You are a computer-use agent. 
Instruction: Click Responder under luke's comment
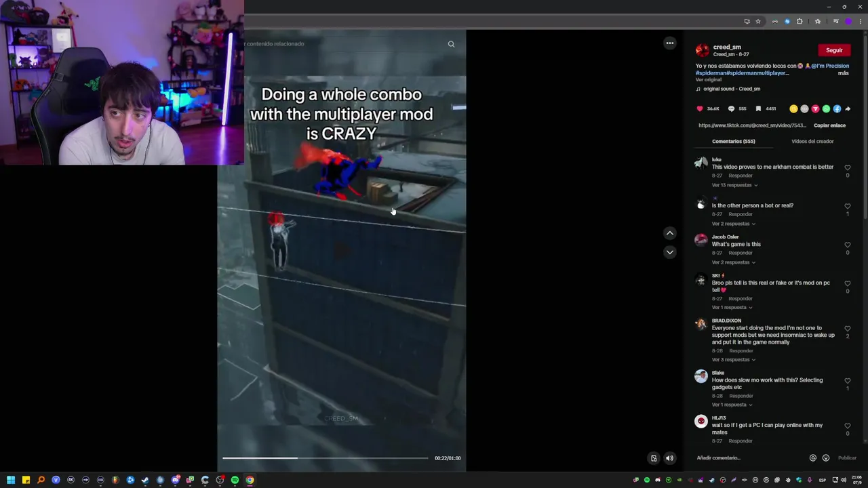point(741,176)
